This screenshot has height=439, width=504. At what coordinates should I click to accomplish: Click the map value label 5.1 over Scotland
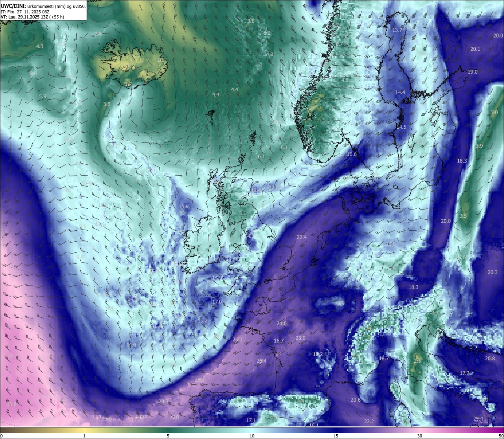pyautogui.click(x=243, y=213)
